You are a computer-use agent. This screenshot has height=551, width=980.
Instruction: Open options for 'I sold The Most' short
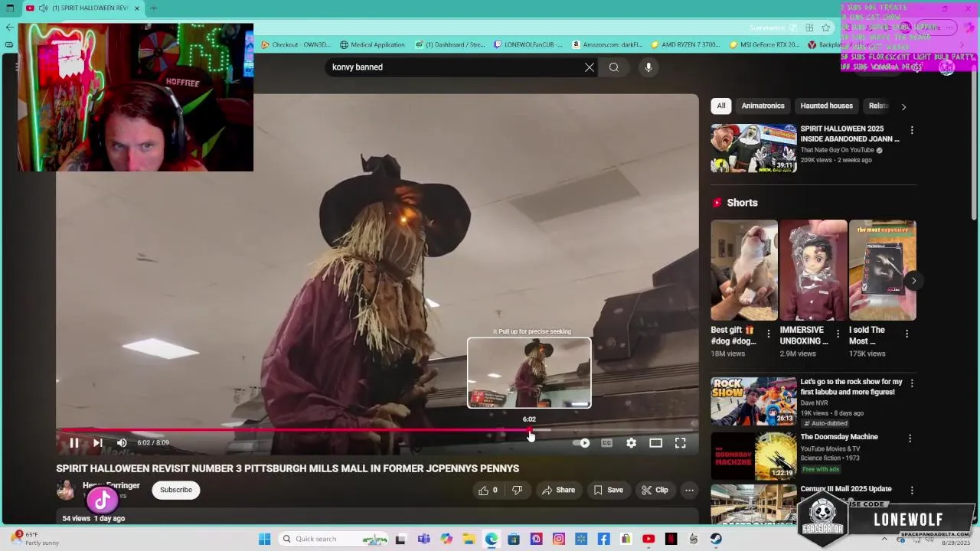pyautogui.click(x=906, y=334)
